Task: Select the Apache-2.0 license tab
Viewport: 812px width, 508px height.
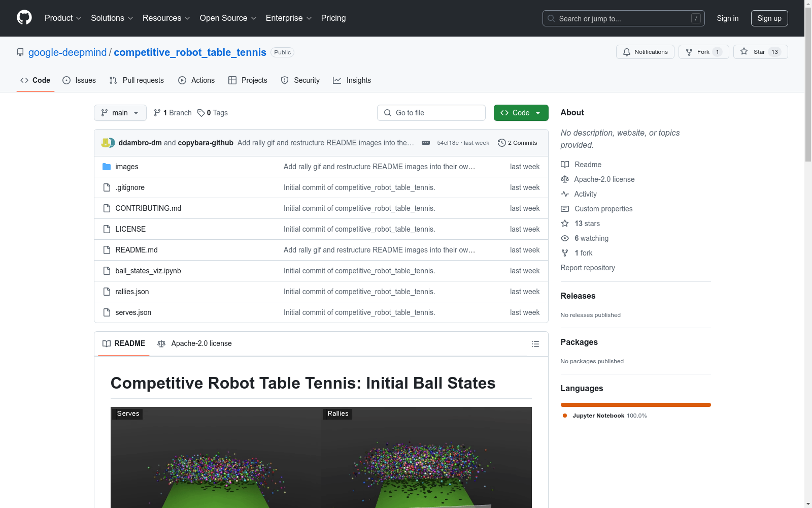Action: [195, 344]
